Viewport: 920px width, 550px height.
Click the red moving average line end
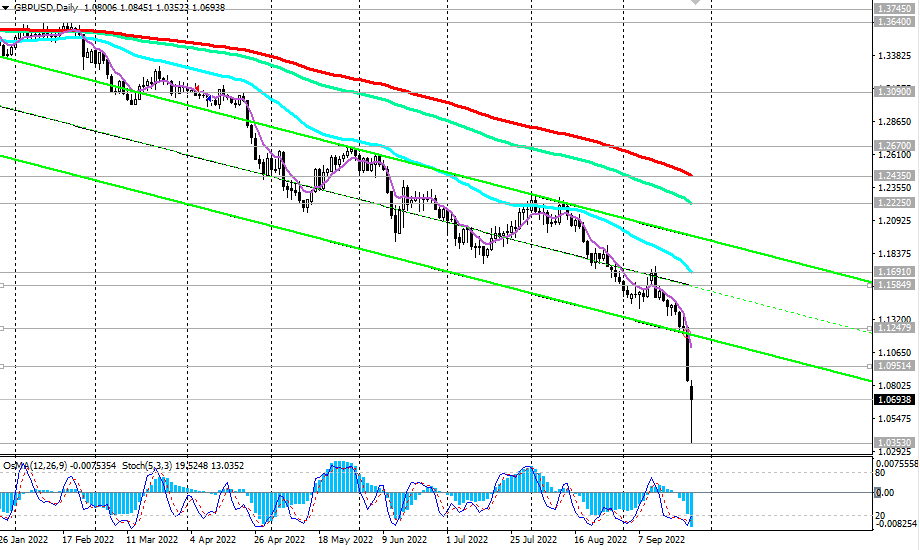690,174
